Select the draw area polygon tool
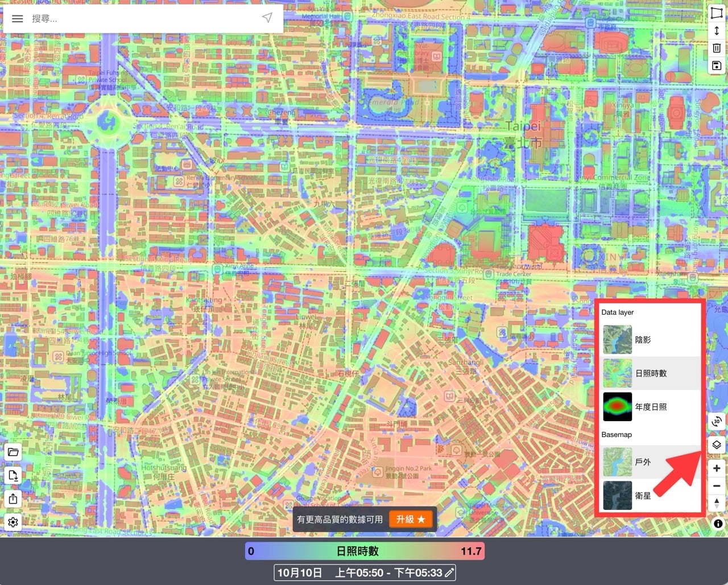The image size is (728, 585). tap(717, 14)
